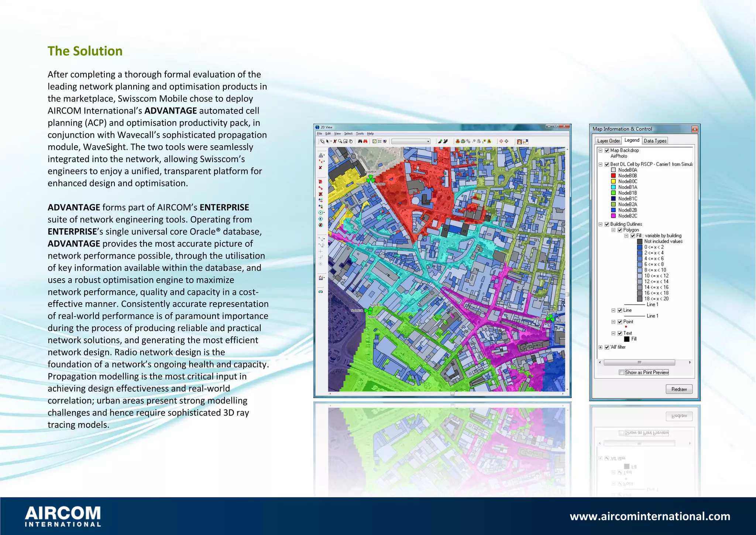Click the green pencil edit icon
The width and height of the screenshot is (756, 535).
[x=440, y=141]
